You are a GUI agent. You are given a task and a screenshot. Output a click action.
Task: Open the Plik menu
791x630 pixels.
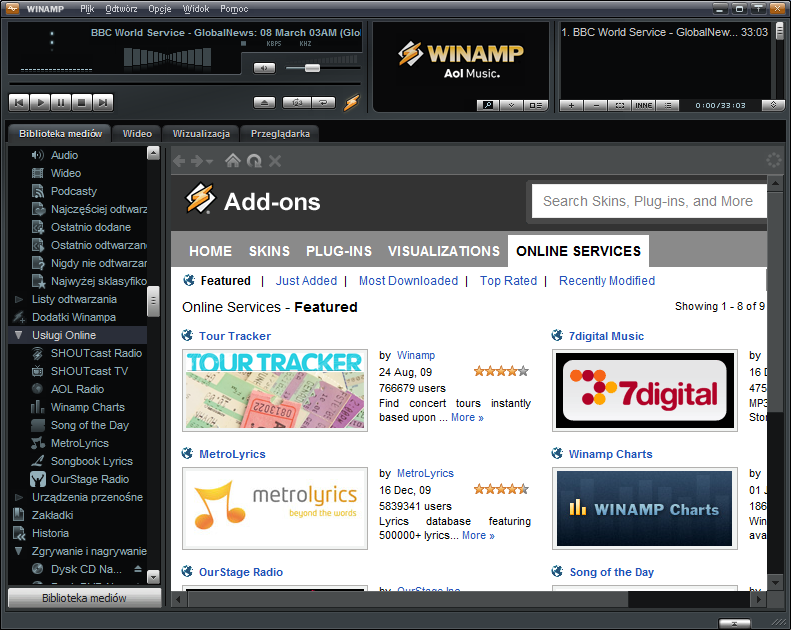(x=87, y=9)
